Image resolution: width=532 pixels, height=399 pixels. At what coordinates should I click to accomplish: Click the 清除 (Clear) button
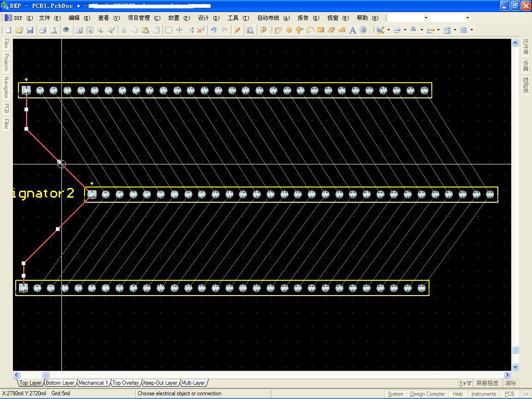[x=510, y=383]
